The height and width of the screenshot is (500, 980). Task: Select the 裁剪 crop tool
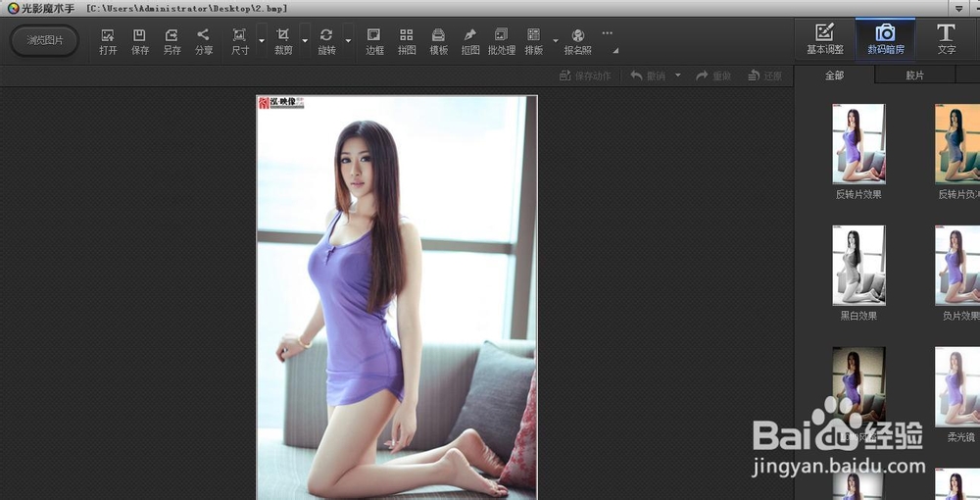point(283,42)
